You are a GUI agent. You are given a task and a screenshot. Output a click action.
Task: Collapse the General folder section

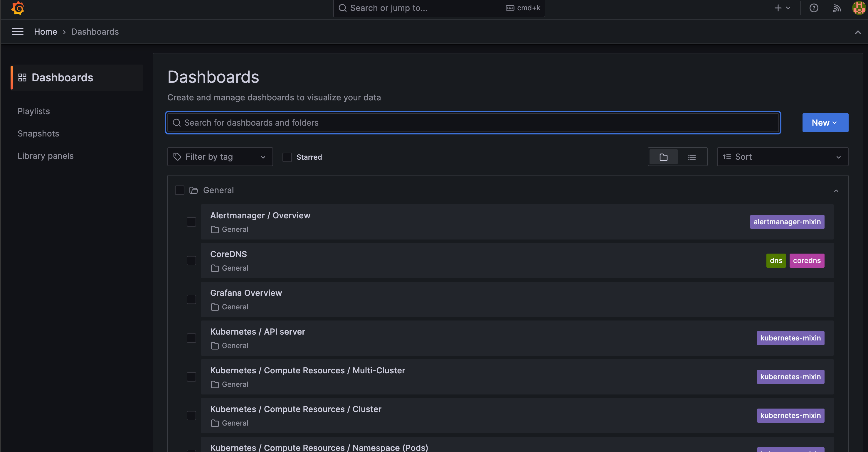pyautogui.click(x=836, y=191)
